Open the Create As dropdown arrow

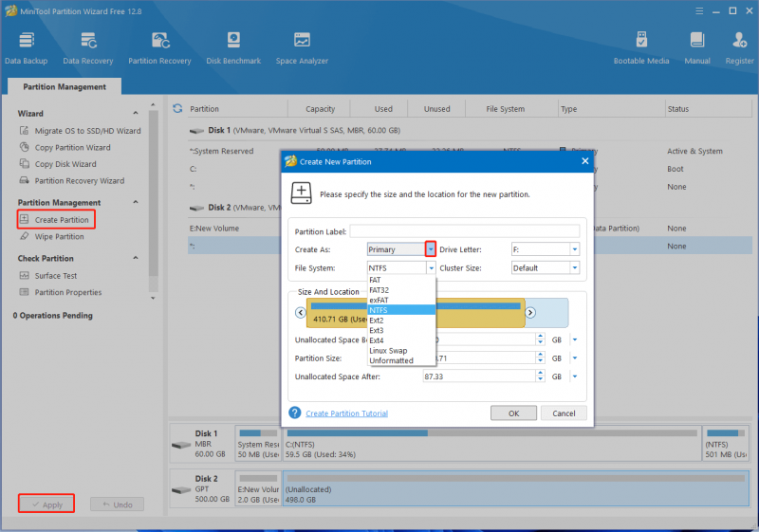click(x=431, y=249)
